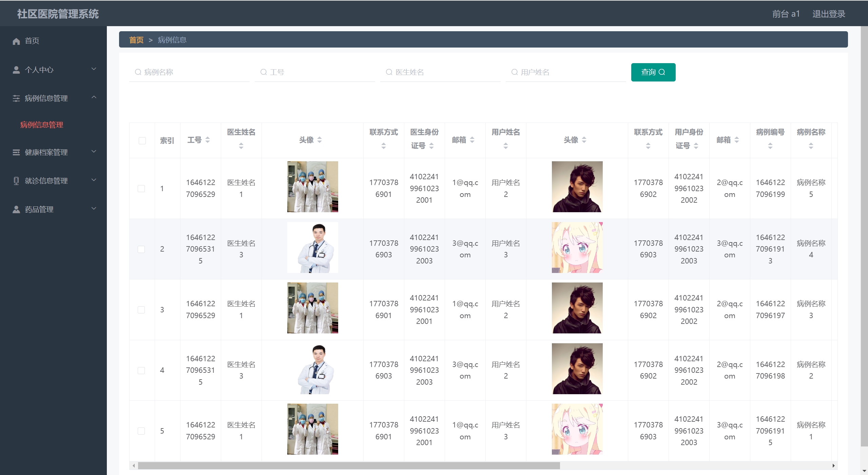The width and height of the screenshot is (868, 475).
Task: Check the checkbox for row 1
Action: click(141, 188)
